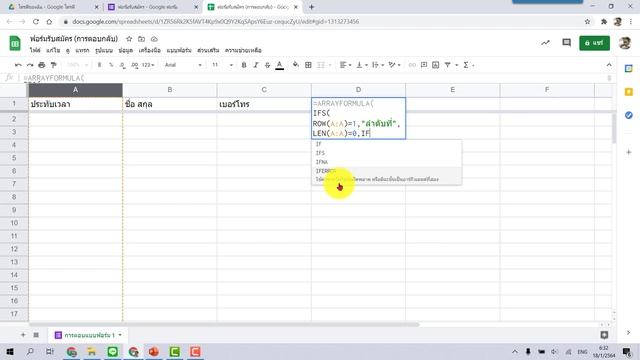Select column B header

[x=169, y=90]
